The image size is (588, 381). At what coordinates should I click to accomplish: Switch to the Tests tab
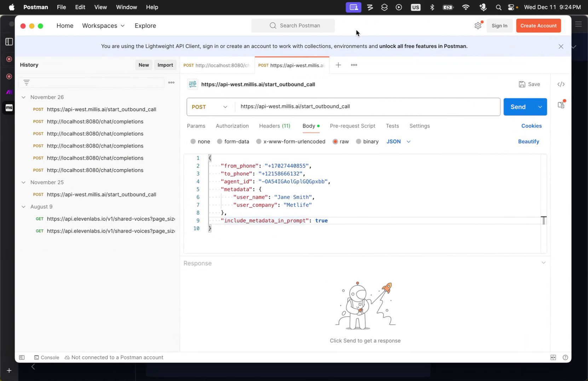tap(392, 126)
